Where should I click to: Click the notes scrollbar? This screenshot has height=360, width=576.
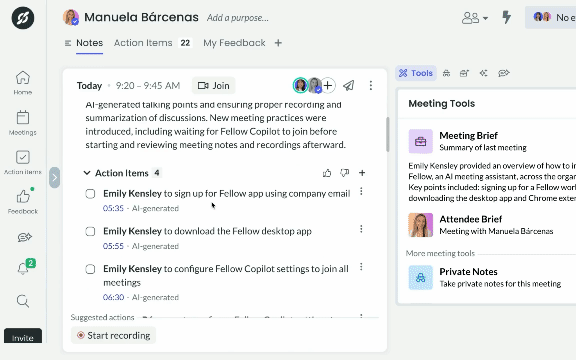tap(388, 134)
